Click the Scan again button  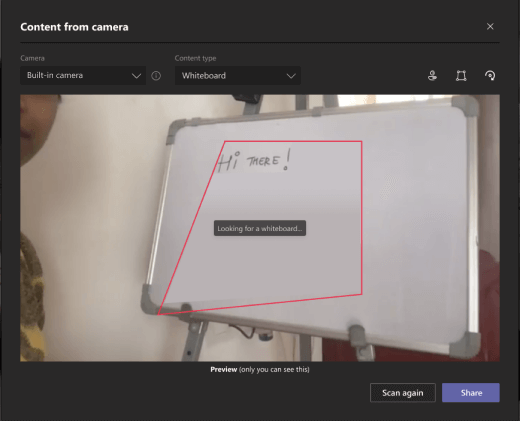[403, 393]
